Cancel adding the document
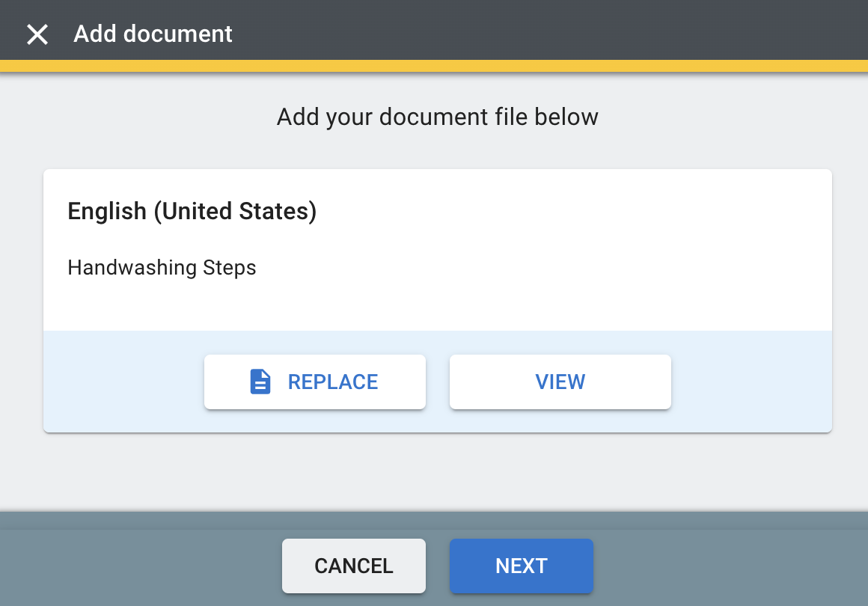Screen dimensions: 868x606 point(354,566)
